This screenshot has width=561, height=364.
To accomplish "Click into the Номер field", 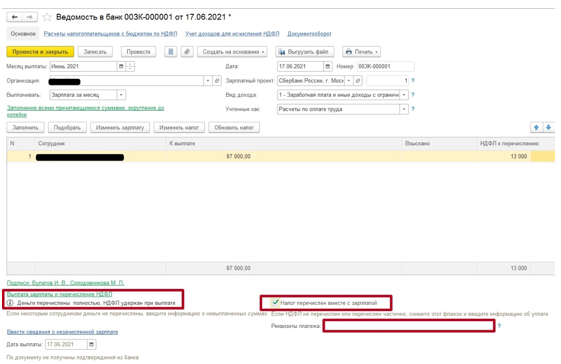I will click(x=386, y=67).
